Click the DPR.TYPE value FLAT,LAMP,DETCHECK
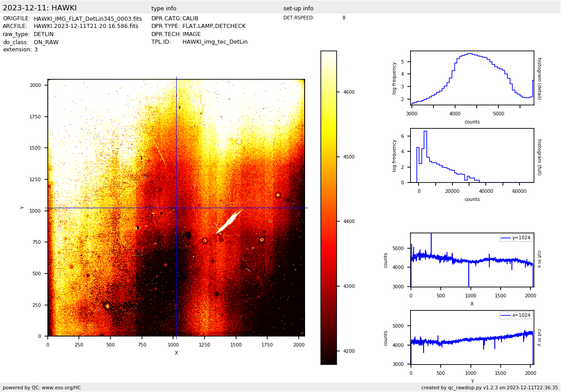 coord(214,27)
